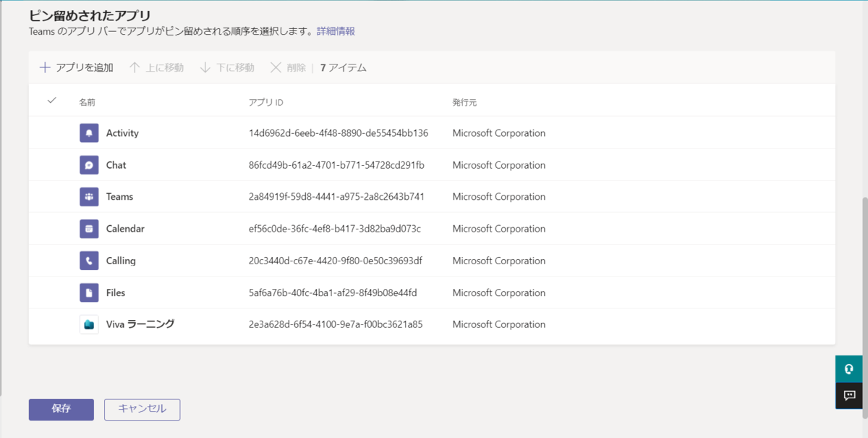This screenshot has height=438, width=868.
Task: Click 下に移動 toolbar label
Action: pos(236,67)
